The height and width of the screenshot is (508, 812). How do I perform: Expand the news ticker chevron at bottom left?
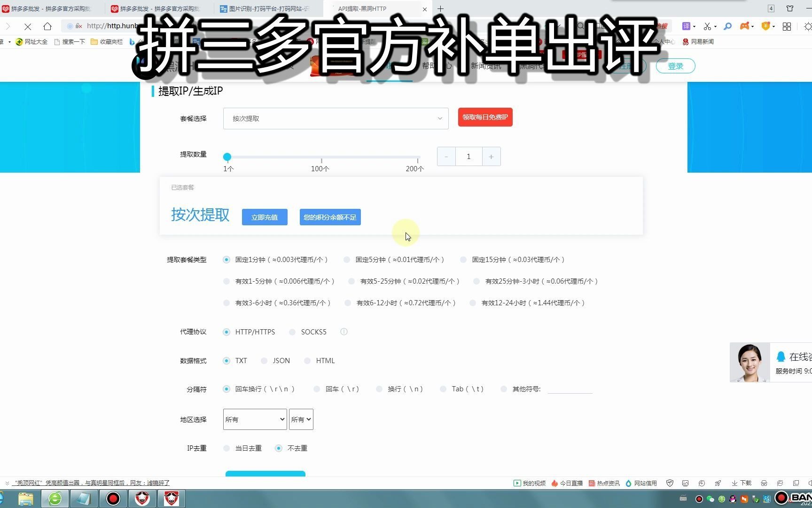coord(7,483)
